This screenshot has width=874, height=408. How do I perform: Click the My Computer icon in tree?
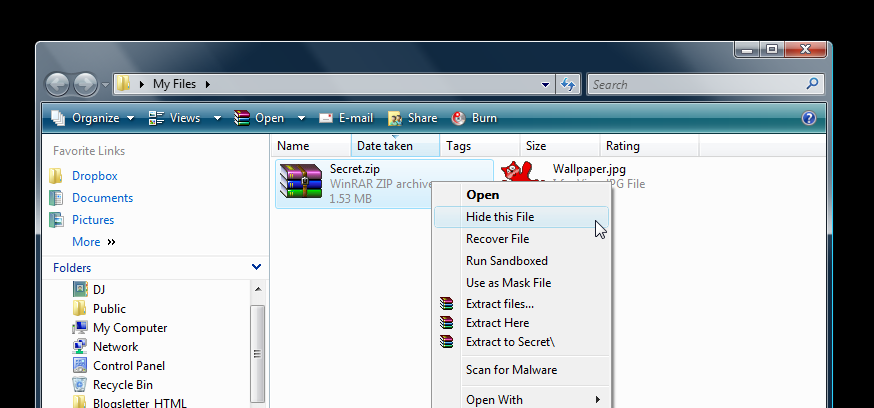[80, 328]
